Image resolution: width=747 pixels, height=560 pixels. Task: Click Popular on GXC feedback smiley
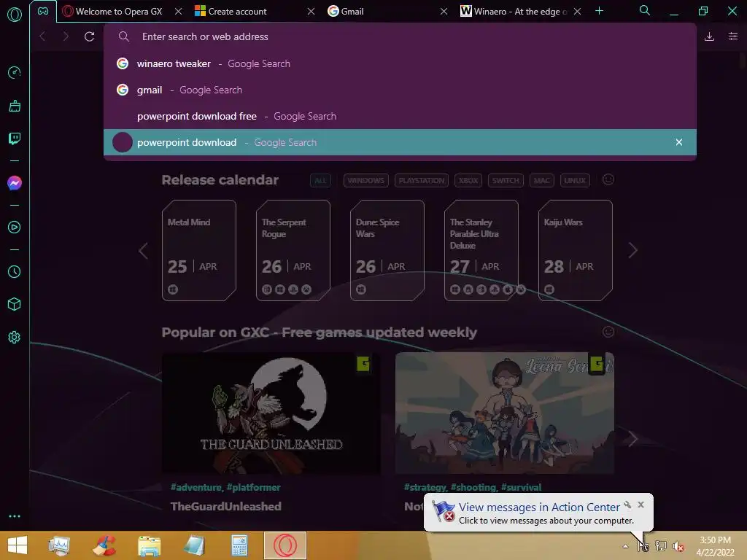[x=608, y=332]
